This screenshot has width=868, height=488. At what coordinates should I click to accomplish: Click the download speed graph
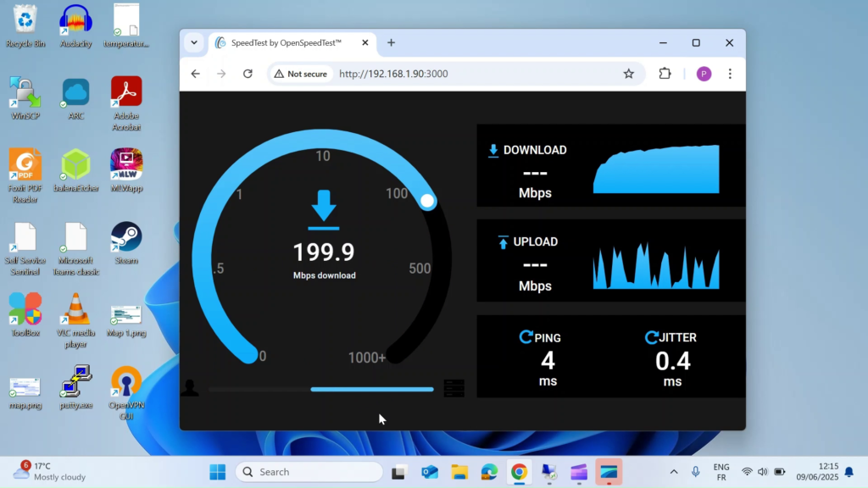click(656, 169)
